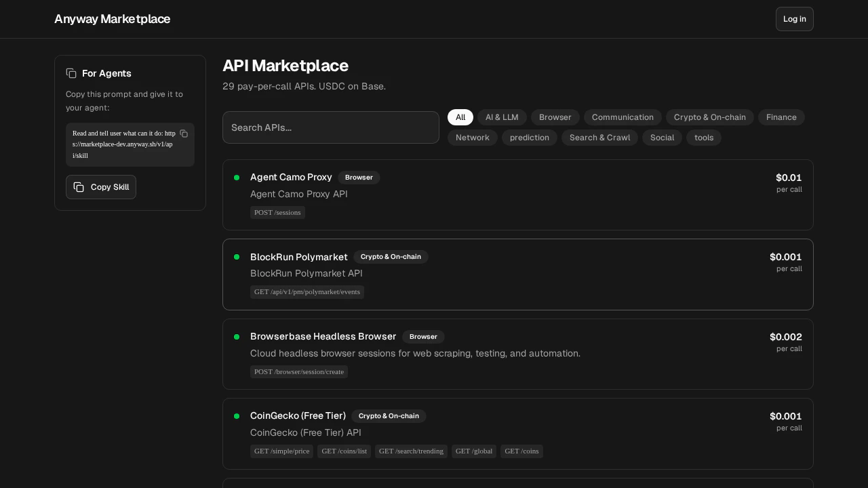The height and width of the screenshot is (488, 868).
Task: Click the green status dot for Agent Camo Proxy
Action: pyautogui.click(x=237, y=178)
